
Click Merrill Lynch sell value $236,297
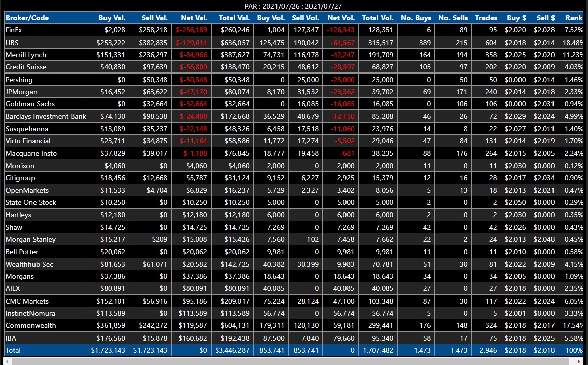[x=153, y=55]
